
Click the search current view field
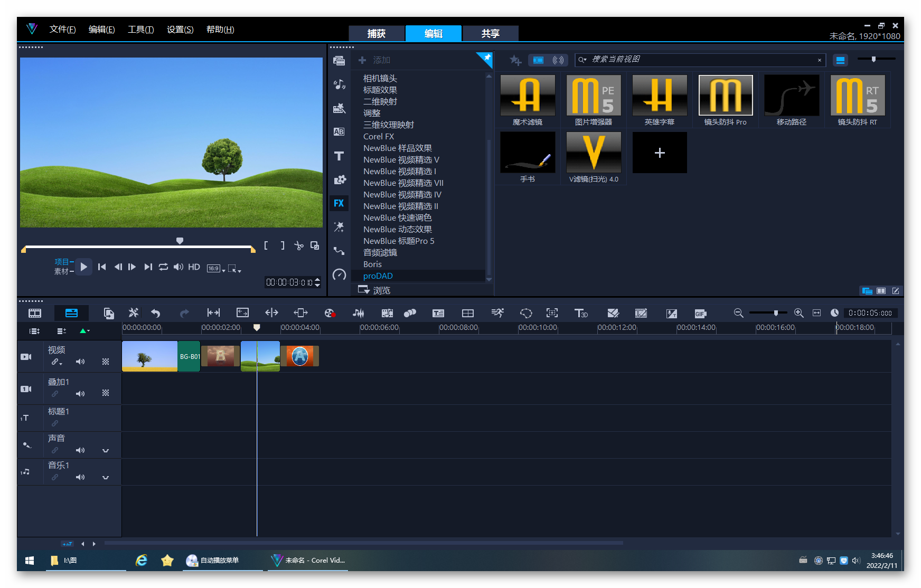701,60
